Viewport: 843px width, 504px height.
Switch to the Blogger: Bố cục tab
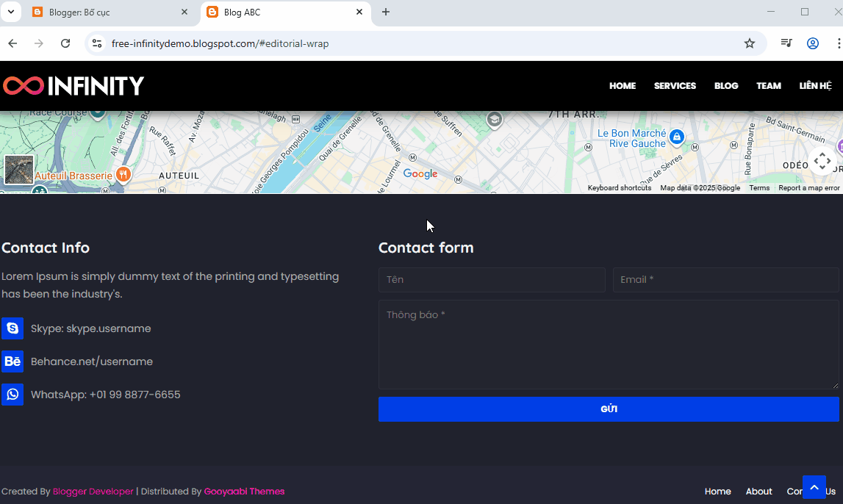[x=111, y=12]
